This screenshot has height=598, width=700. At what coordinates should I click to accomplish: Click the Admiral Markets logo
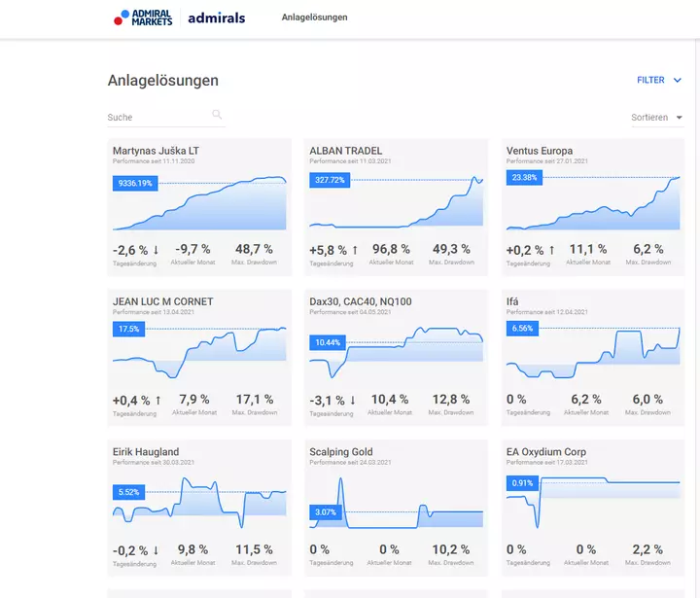[x=143, y=18]
